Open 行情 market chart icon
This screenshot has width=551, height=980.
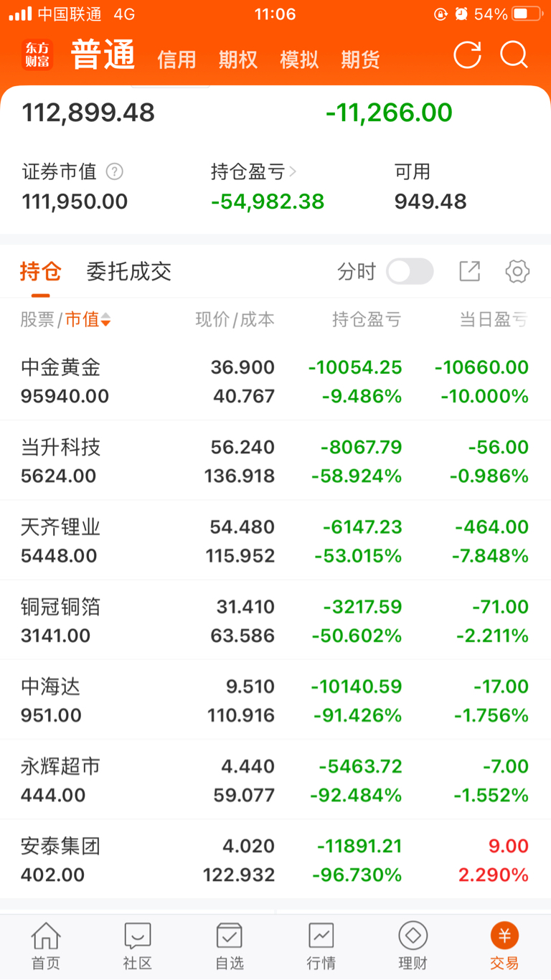pos(321,936)
